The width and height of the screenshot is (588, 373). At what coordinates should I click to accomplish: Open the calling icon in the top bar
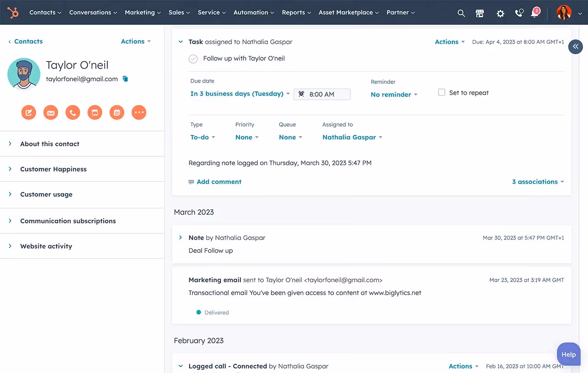click(x=518, y=13)
